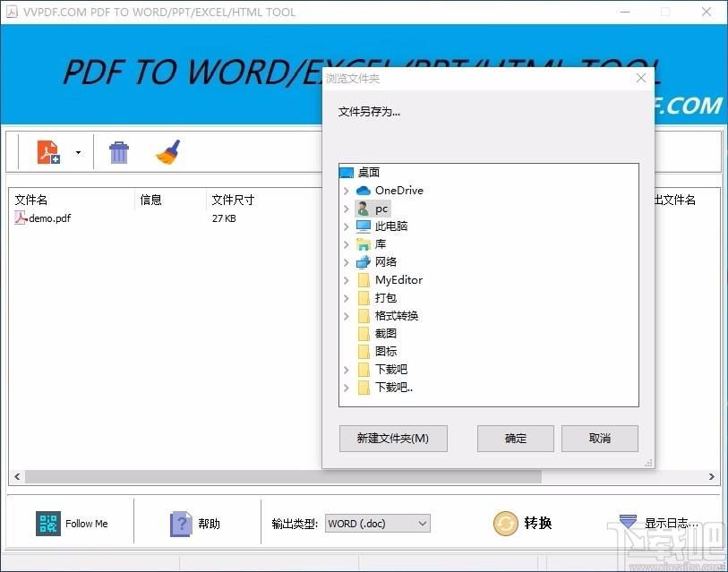Click the pc user avatar icon
The height and width of the screenshot is (572, 728).
[363, 209]
